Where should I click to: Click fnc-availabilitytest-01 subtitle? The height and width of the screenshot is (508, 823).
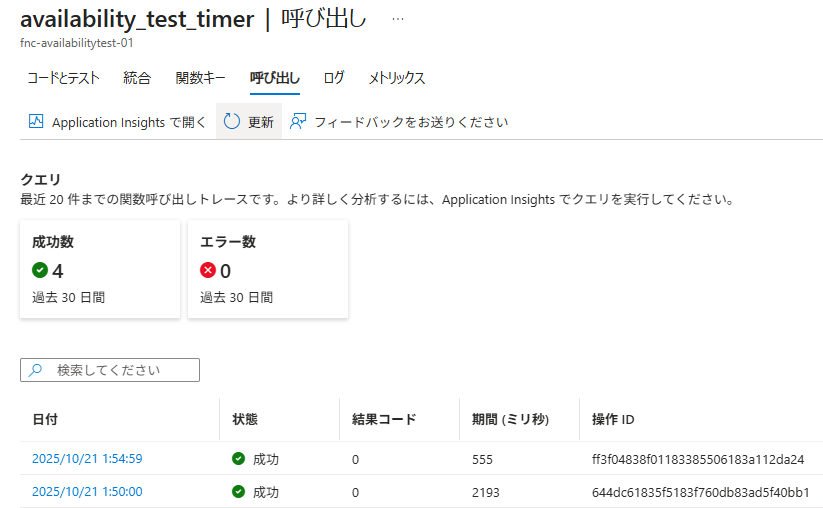point(77,43)
